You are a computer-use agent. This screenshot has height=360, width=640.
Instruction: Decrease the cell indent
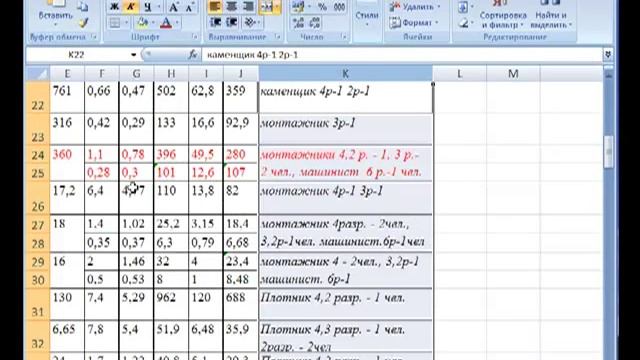click(x=216, y=22)
